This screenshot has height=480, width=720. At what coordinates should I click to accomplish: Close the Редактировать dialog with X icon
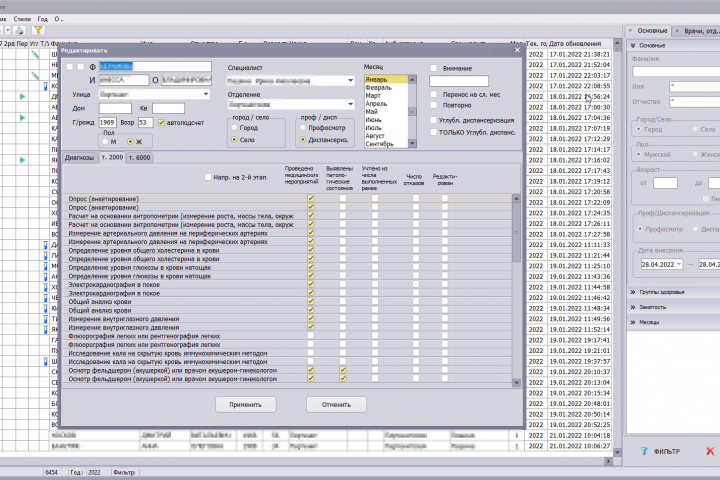click(517, 50)
